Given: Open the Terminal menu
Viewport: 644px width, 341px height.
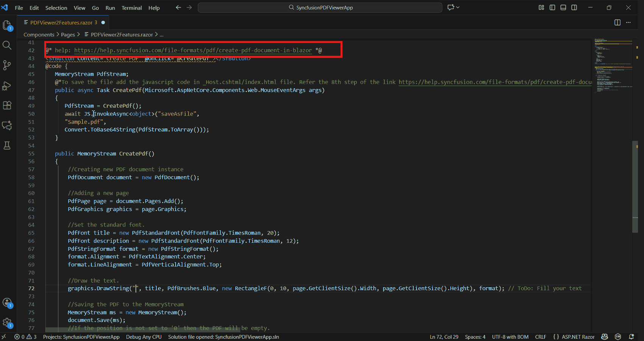Looking at the screenshot, I should 132,8.
